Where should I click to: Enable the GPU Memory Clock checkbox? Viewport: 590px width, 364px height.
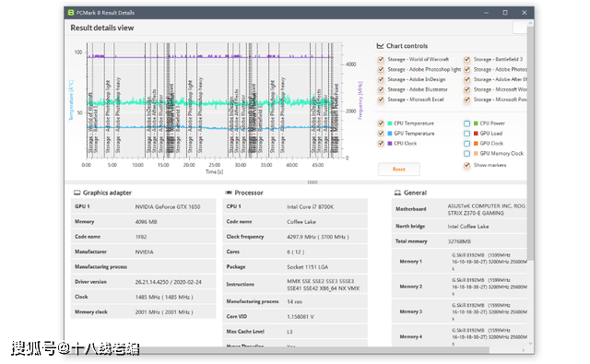(467, 153)
